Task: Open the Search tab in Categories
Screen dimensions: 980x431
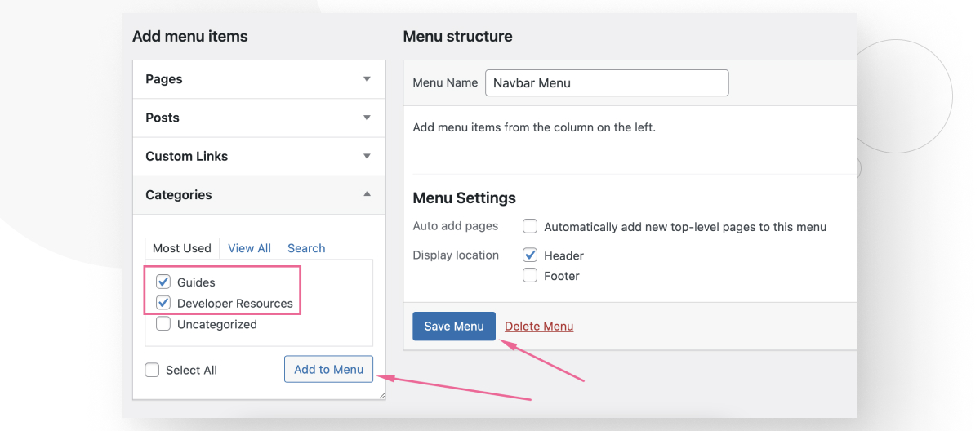Action: tap(306, 248)
